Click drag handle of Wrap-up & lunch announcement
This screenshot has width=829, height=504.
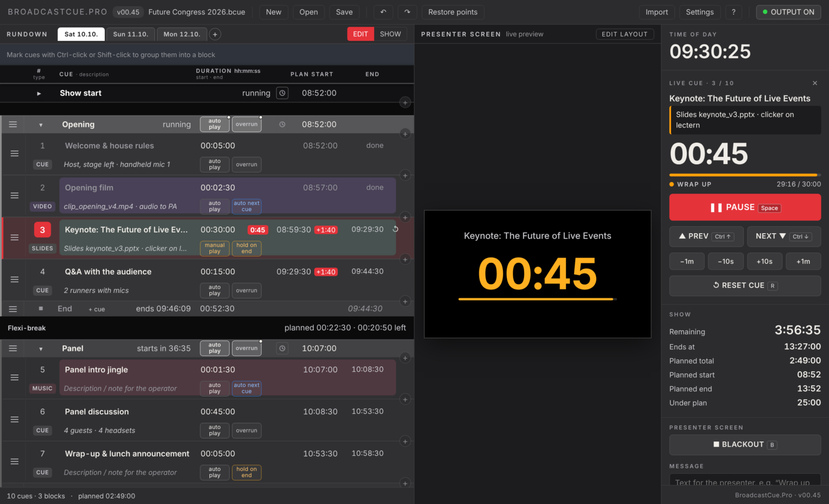tap(15, 461)
